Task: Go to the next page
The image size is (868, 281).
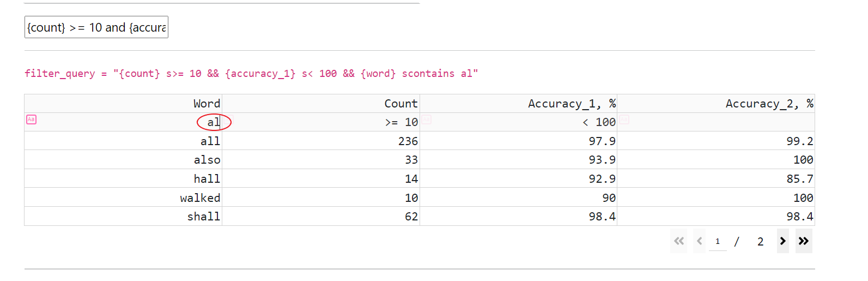Action: coord(782,241)
